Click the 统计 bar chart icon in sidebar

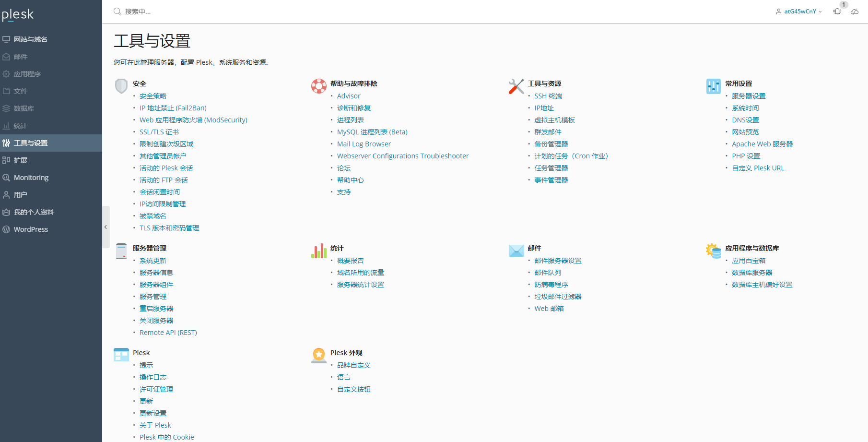point(6,126)
